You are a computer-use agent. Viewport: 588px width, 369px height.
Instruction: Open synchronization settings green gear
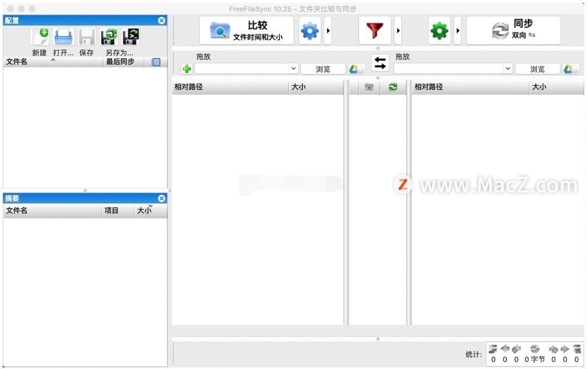(x=440, y=30)
